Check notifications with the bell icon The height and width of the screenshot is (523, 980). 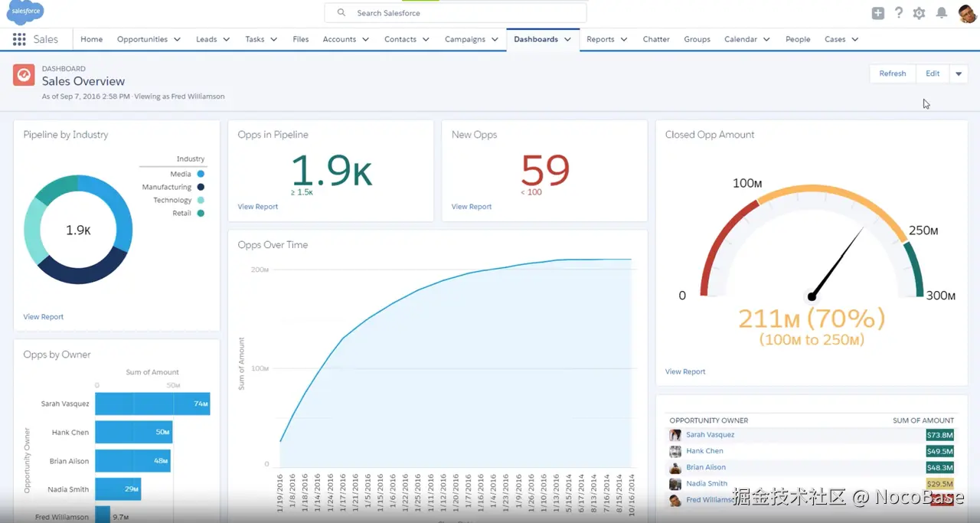point(940,12)
